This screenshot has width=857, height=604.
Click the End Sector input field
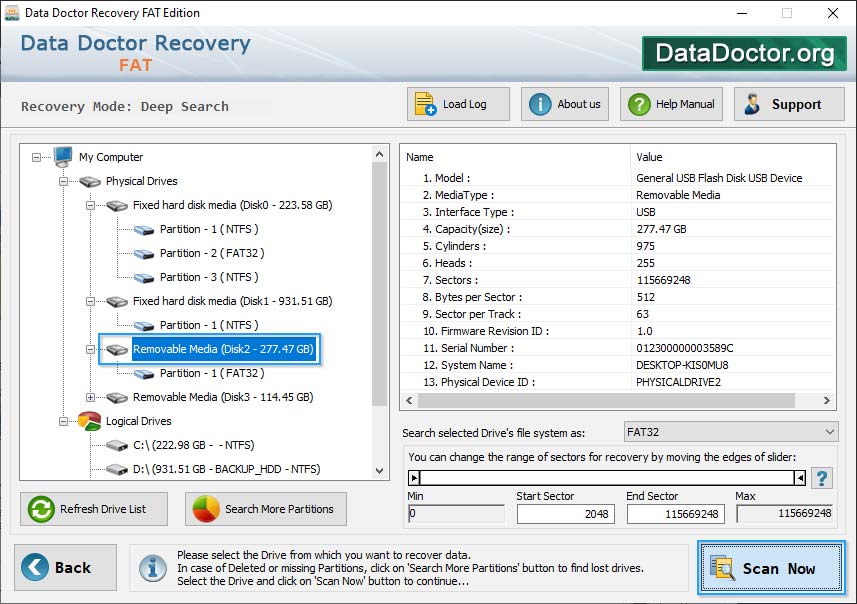676,514
